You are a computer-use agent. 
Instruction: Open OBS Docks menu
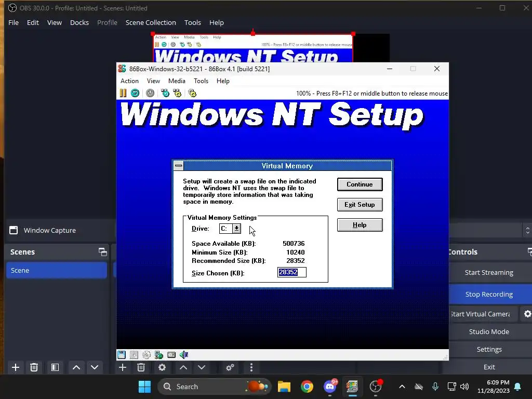(x=79, y=22)
